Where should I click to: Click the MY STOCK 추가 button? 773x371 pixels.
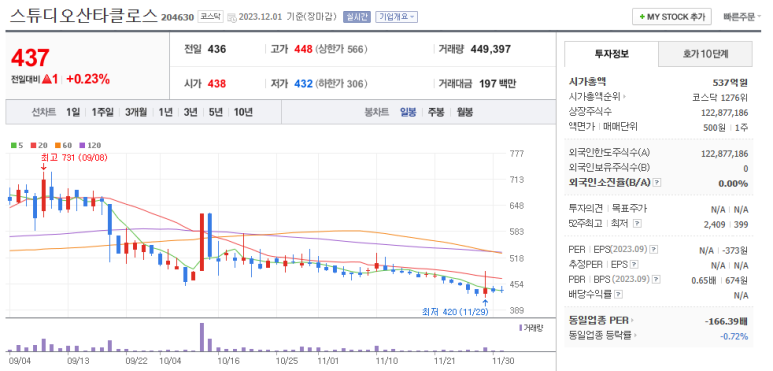click(672, 17)
